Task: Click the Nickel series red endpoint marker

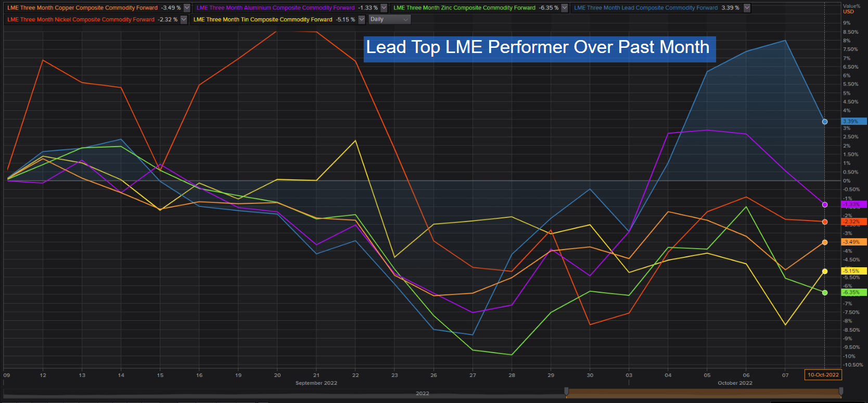Action: click(x=825, y=222)
